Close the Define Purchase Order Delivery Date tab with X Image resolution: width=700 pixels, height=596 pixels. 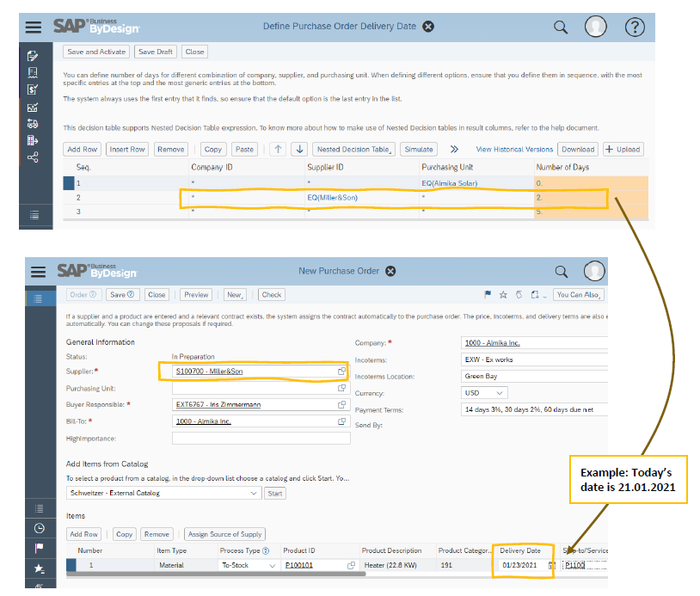coord(428,27)
